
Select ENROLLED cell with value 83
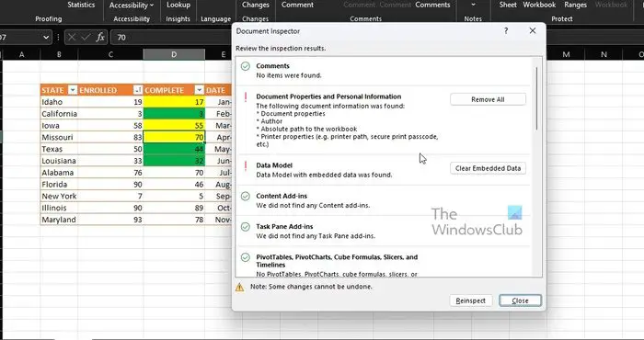coord(110,137)
